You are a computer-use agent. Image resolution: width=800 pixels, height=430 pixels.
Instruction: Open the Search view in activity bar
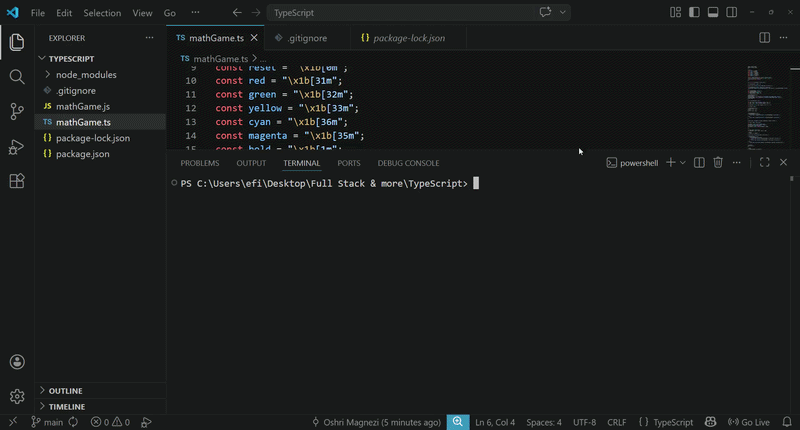click(x=16, y=77)
